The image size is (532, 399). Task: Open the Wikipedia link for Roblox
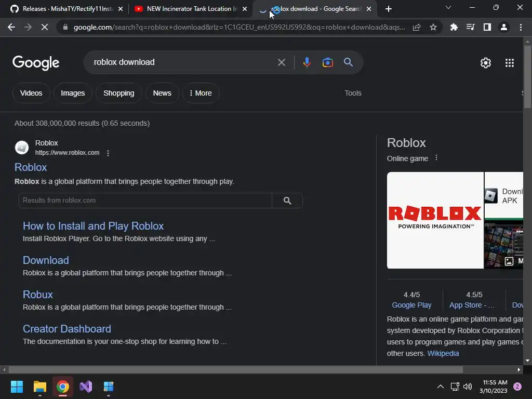443,353
